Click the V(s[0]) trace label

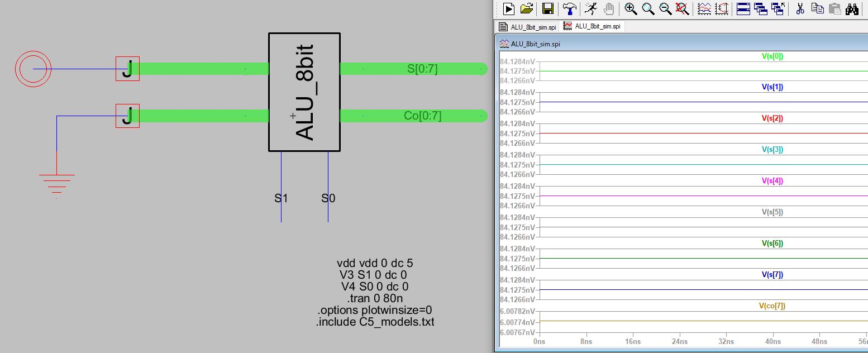coord(772,56)
